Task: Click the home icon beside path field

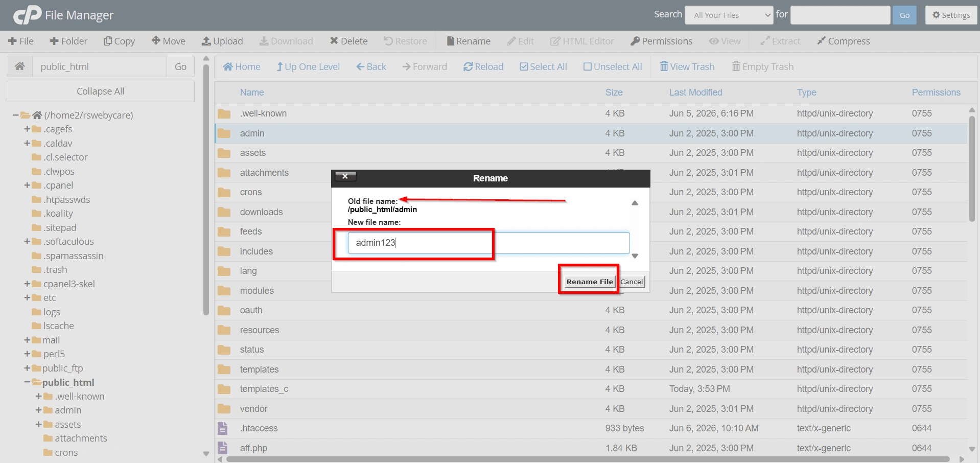Action: (20, 66)
